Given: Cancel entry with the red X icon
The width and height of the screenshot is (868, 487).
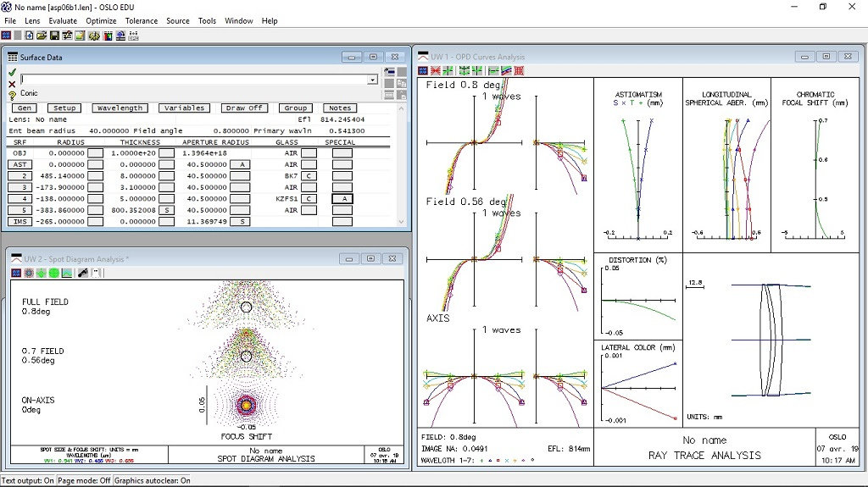Looking at the screenshot, I should pyautogui.click(x=12, y=84).
